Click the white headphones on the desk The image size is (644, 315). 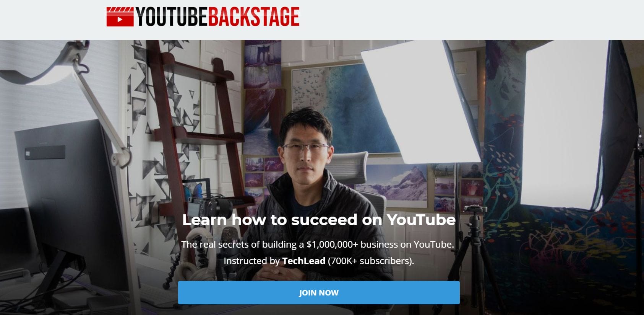(x=191, y=253)
